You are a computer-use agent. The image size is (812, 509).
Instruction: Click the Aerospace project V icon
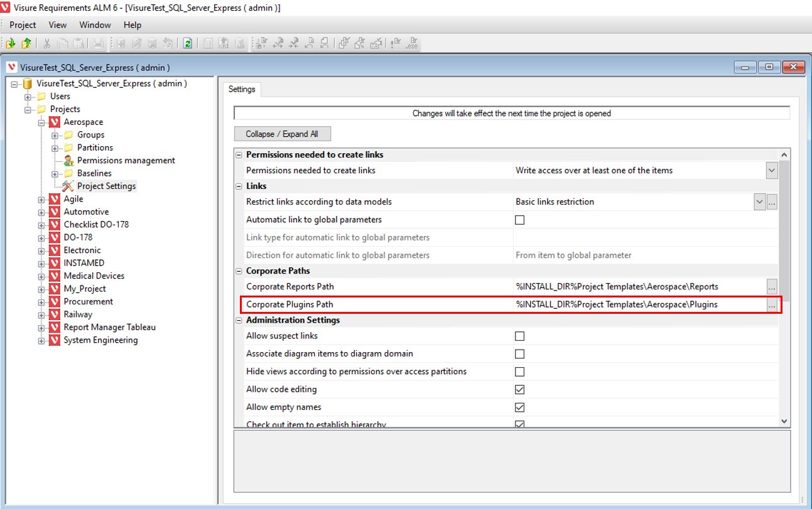coord(54,122)
